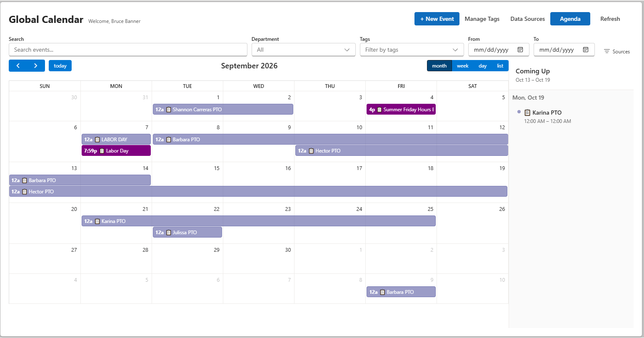Click day number 16
Viewport: 644px width, 338px height.
(x=288, y=168)
